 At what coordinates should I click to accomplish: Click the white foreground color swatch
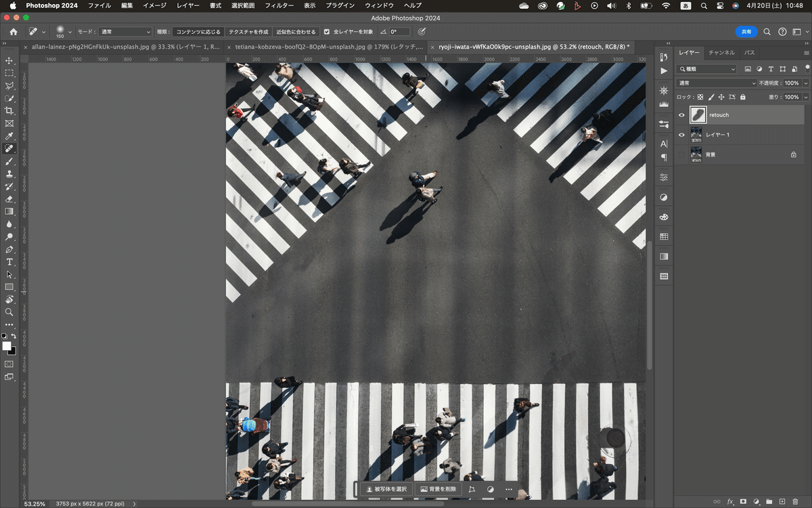(x=7, y=346)
